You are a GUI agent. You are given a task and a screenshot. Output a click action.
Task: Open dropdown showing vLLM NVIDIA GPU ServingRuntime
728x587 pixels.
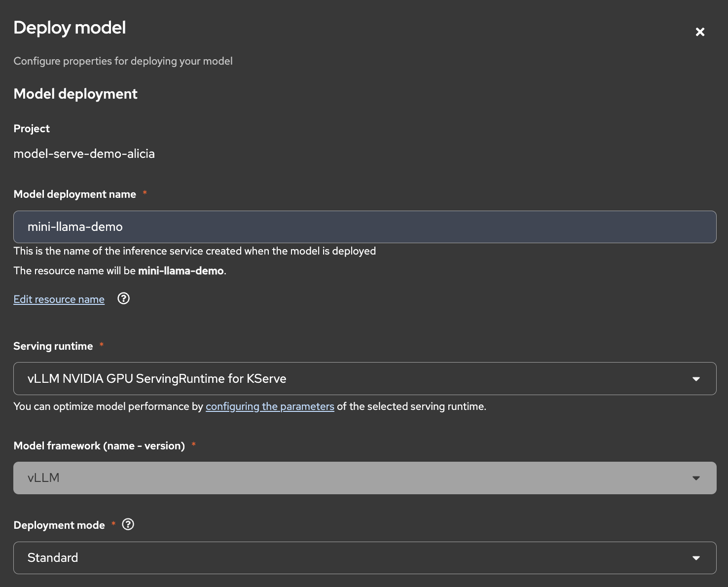click(345, 379)
